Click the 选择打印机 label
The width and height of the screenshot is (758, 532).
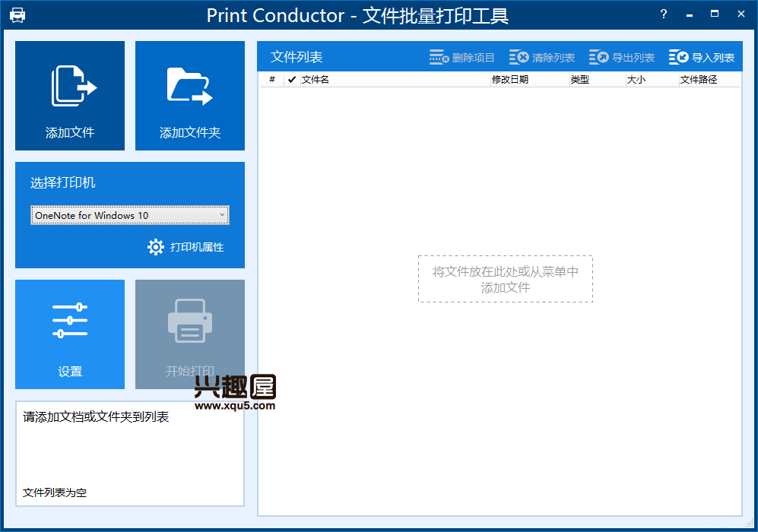(63, 182)
